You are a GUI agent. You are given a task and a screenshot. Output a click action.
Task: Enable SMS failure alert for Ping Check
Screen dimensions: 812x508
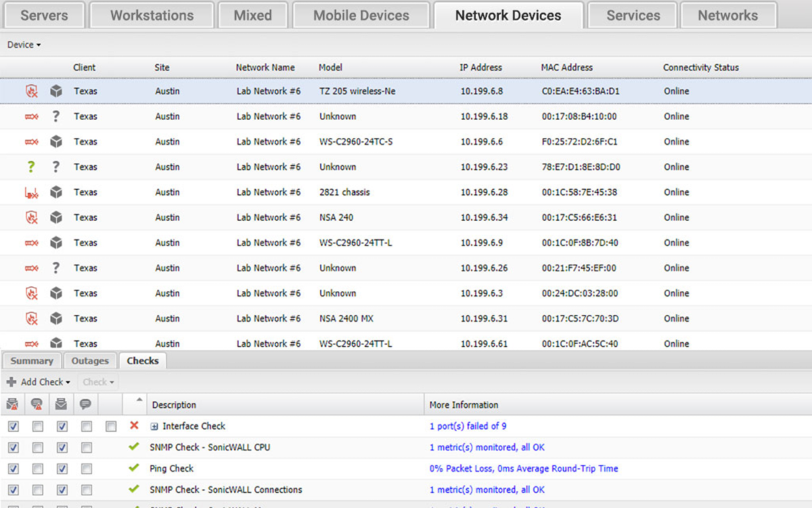[x=38, y=469]
